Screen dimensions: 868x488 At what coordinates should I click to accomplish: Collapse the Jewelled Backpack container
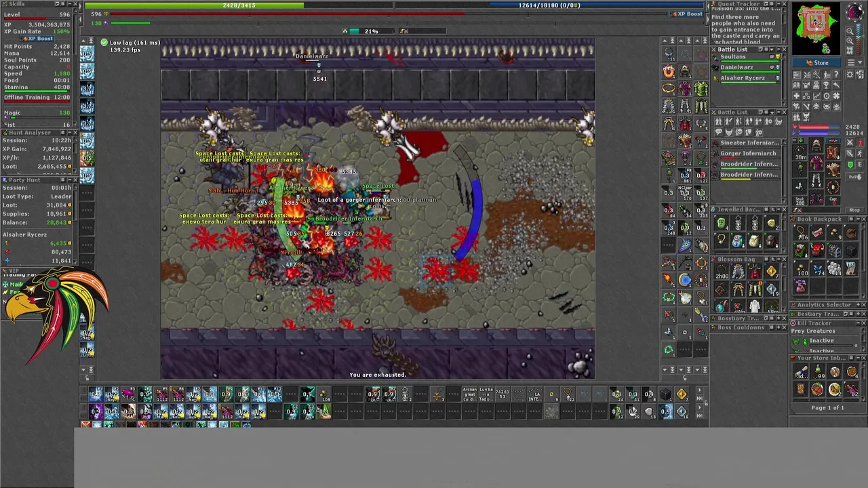point(778,209)
